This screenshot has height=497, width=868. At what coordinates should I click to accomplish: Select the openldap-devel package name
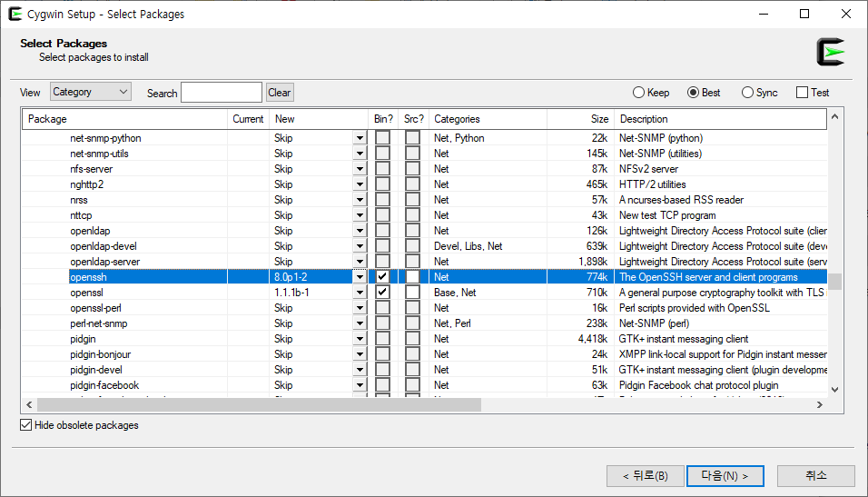tap(104, 246)
